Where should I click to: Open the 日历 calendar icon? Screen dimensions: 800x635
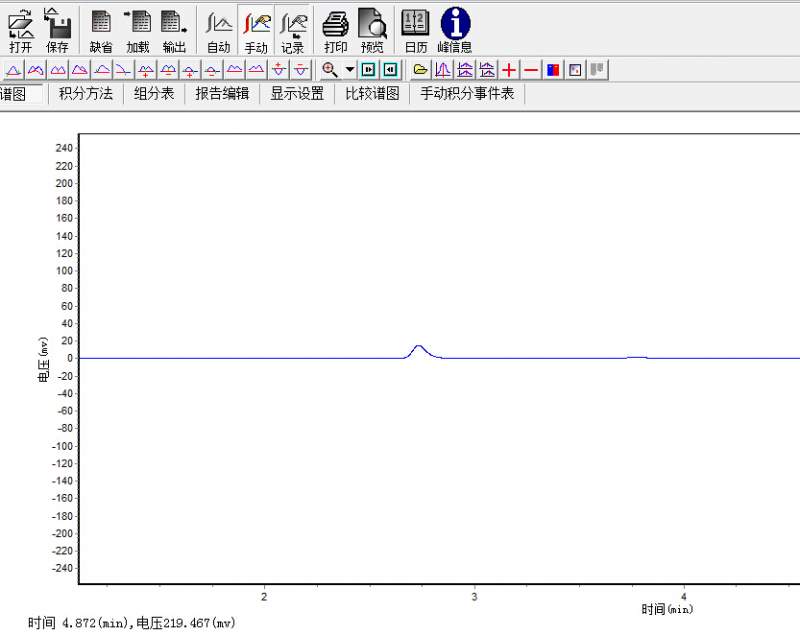point(415,31)
